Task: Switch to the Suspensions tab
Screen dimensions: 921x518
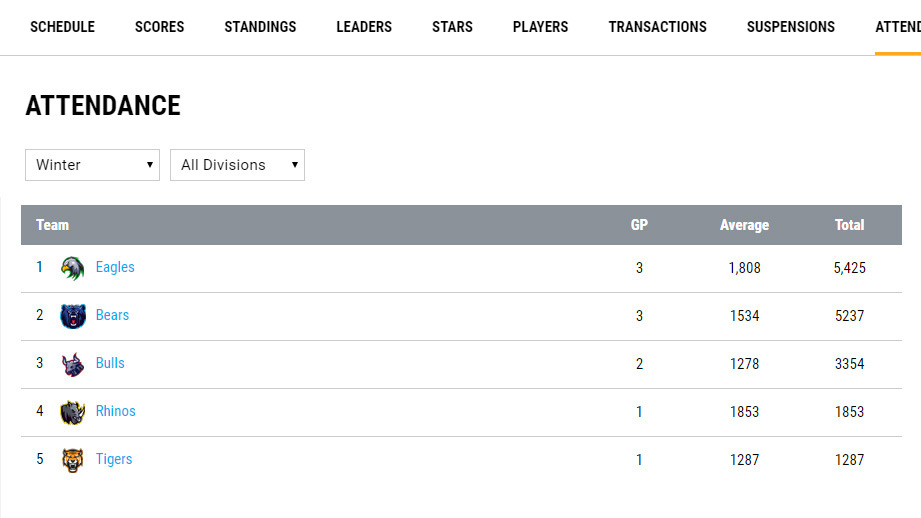Action: (790, 27)
